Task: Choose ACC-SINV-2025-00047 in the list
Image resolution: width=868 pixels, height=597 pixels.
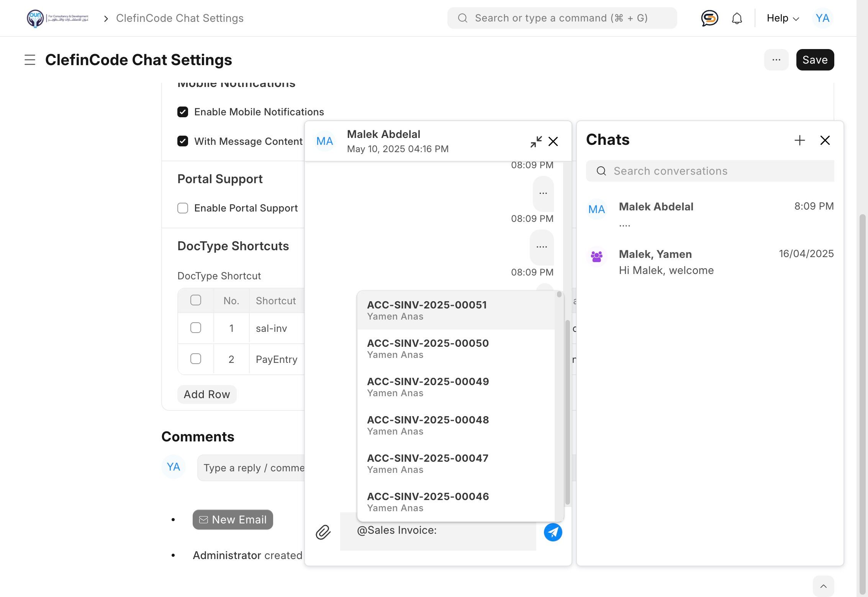Action: tap(427, 463)
